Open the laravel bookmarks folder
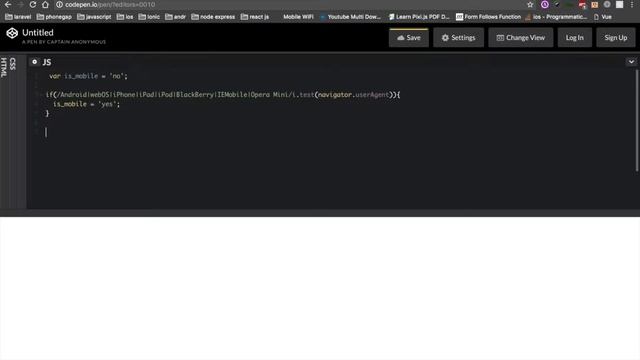 (18, 17)
